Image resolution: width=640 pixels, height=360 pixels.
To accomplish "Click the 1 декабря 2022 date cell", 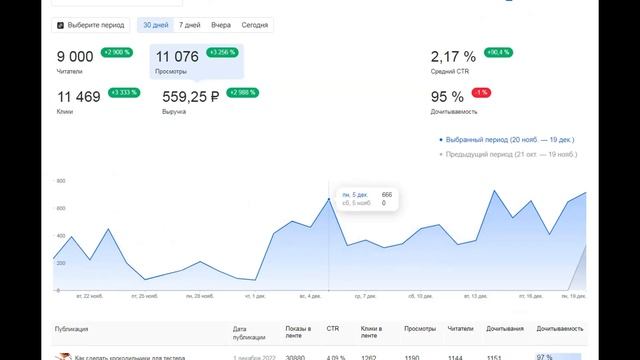I will coord(254,358).
